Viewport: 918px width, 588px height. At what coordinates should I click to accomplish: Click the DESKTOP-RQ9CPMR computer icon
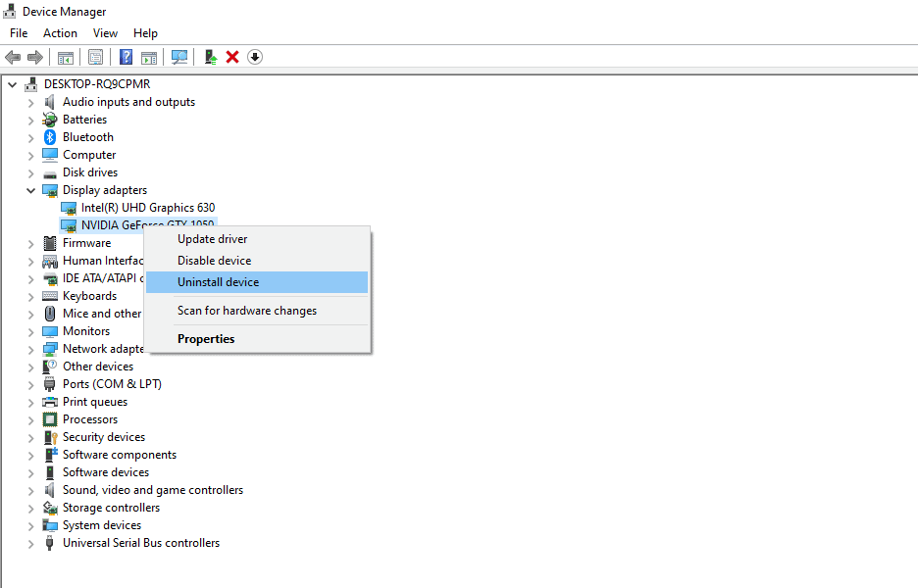(31, 84)
